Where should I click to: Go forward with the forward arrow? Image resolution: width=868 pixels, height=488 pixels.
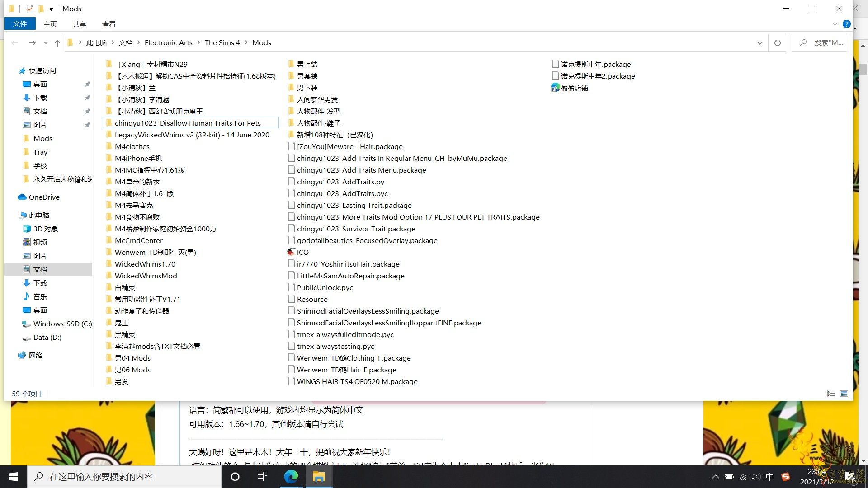coord(32,43)
